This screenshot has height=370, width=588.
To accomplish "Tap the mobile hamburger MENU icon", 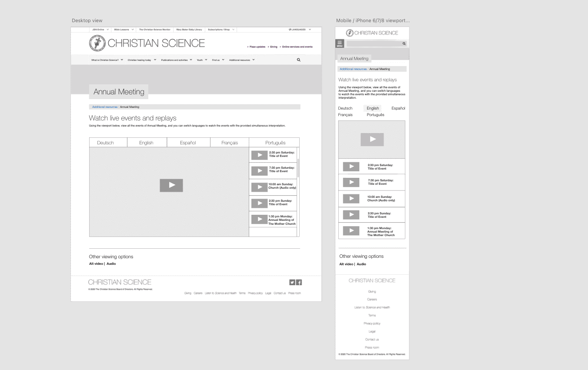I will click(340, 43).
